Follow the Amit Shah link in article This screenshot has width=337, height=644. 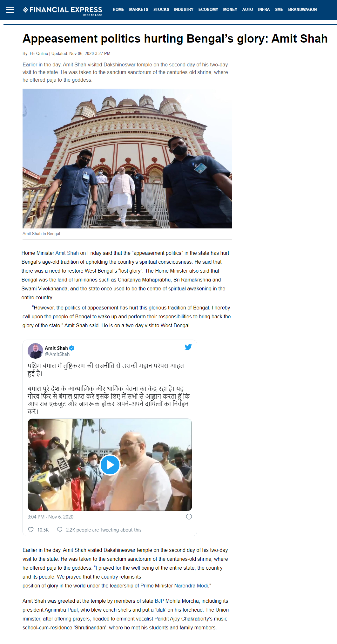pyautogui.click(x=67, y=253)
